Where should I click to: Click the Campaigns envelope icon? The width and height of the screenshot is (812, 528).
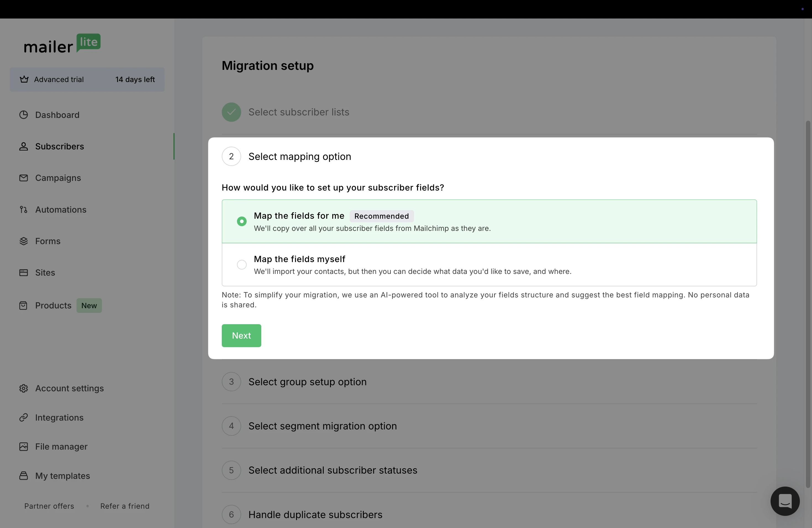23,178
